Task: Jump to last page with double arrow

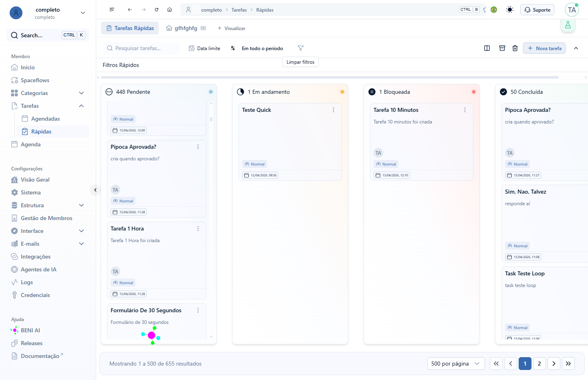Action: [568, 364]
